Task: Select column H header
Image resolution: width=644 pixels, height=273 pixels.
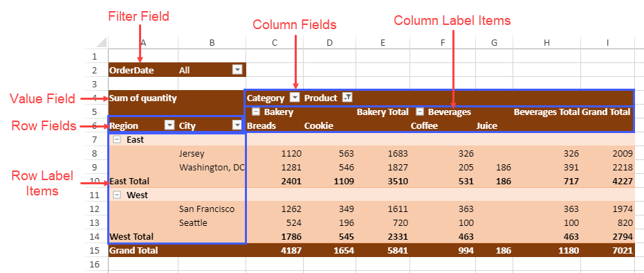Action: [x=546, y=42]
